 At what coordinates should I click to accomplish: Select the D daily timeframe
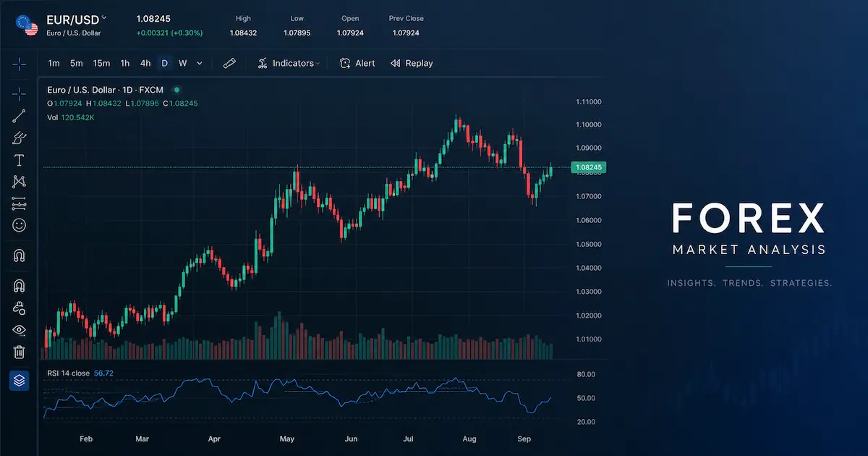point(165,64)
